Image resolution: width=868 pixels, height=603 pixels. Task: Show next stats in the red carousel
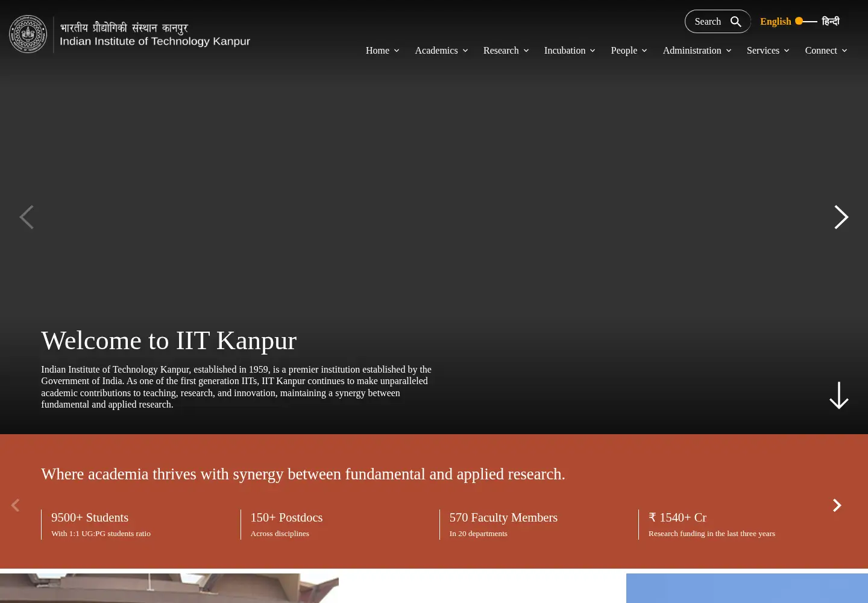837,505
